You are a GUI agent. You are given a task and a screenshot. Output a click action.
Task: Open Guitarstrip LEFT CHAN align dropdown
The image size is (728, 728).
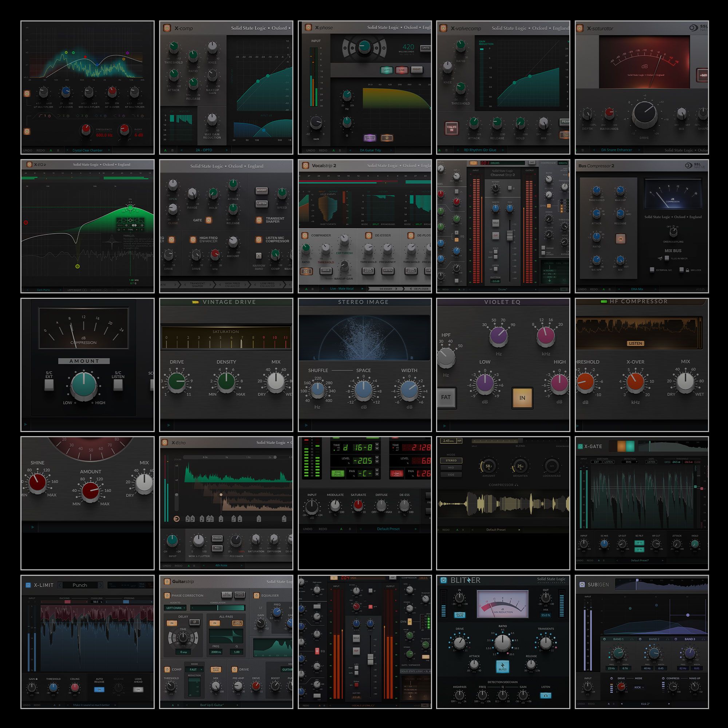(x=175, y=608)
